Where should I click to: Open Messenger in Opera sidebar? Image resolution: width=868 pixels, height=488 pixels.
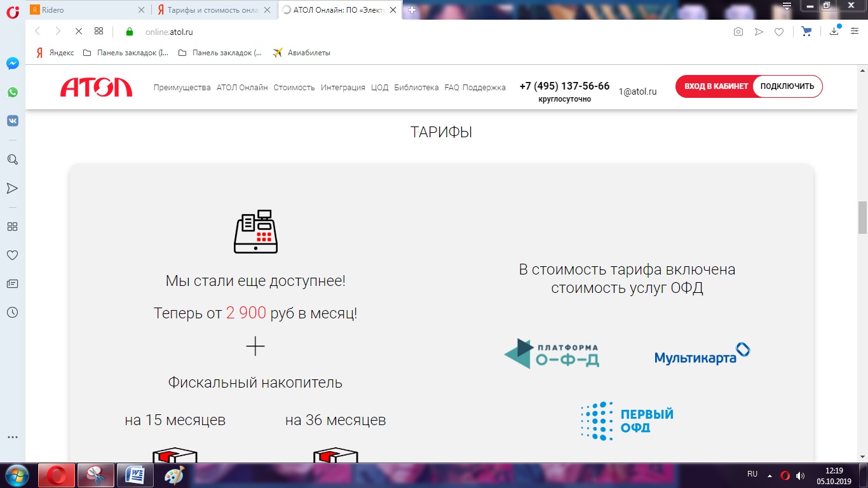click(x=12, y=64)
